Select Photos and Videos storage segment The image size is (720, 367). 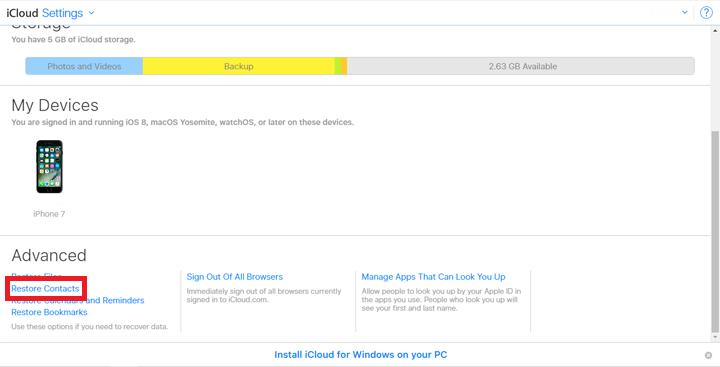[x=84, y=66]
